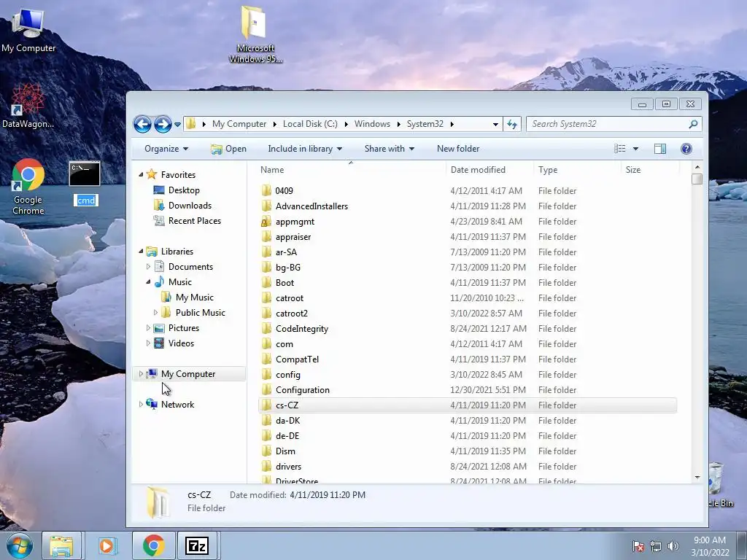The image size is (747, 560).
Task: Click the Change your view icon
Action: click(x=620, y=149)
